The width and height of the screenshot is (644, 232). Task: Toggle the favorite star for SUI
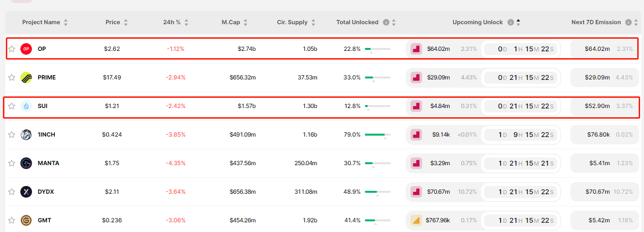tap(12, 106)
